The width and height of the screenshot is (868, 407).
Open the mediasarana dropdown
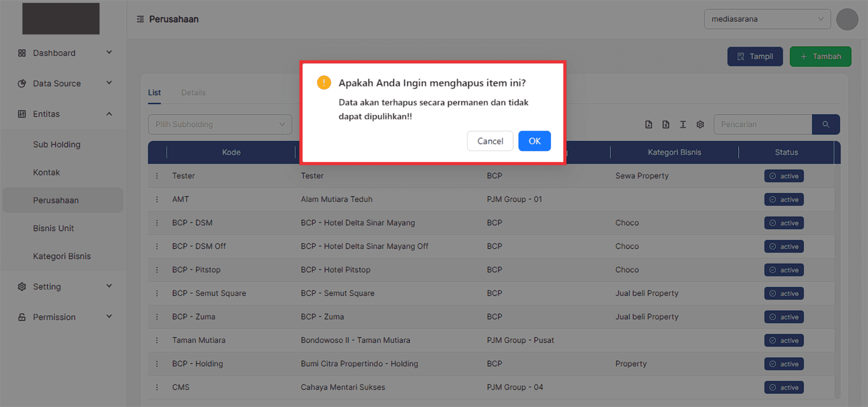tap(767, 19)
